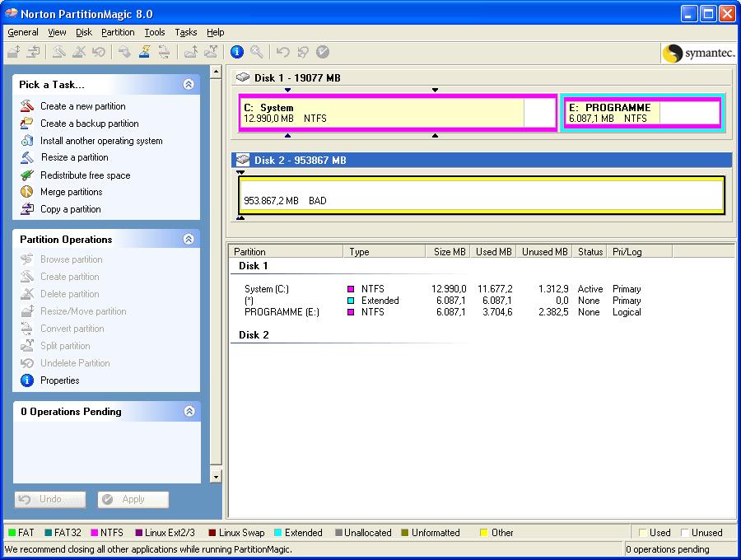Open the General menu
This screenshot has width=741, height=560.
tap(23, 32)
